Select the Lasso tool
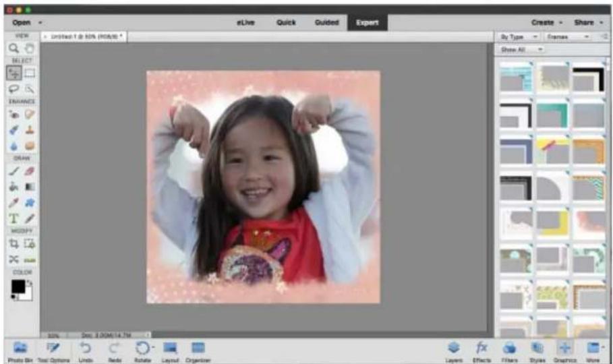 13,89
